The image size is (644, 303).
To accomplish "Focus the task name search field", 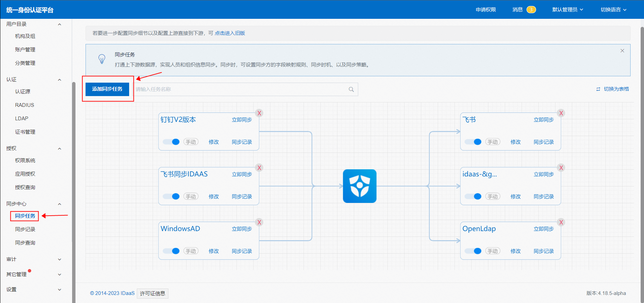I will click(240, 89).
